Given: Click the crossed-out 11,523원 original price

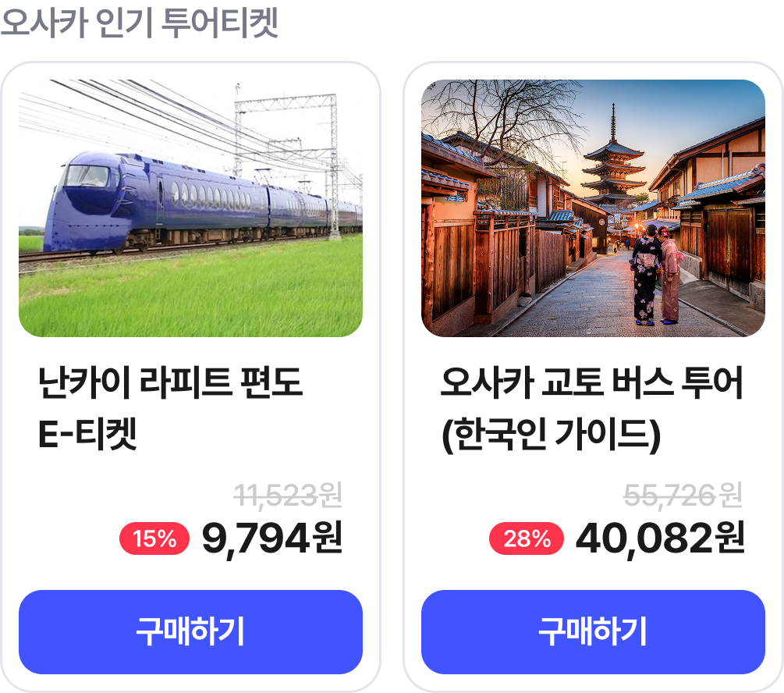Looking at the screenshot, I should point(288,495).
